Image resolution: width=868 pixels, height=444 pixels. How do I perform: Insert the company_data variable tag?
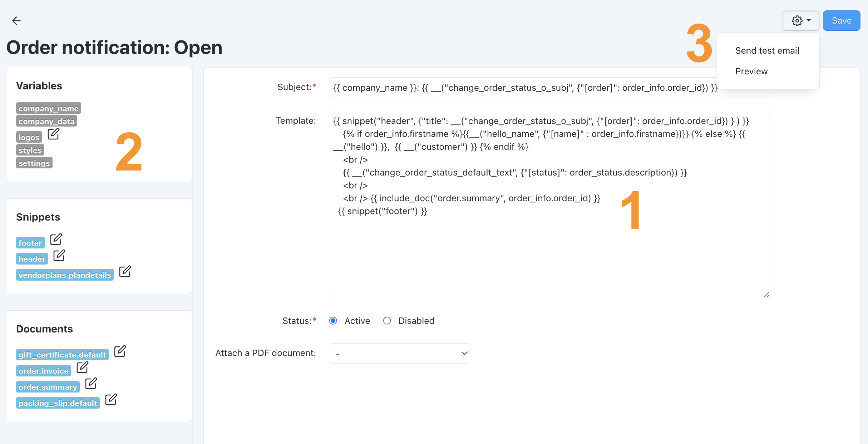coord(46,121)
